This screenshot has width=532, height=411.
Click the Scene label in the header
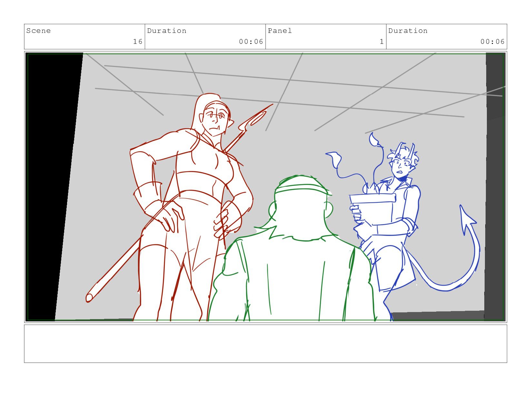pos(38,31)
